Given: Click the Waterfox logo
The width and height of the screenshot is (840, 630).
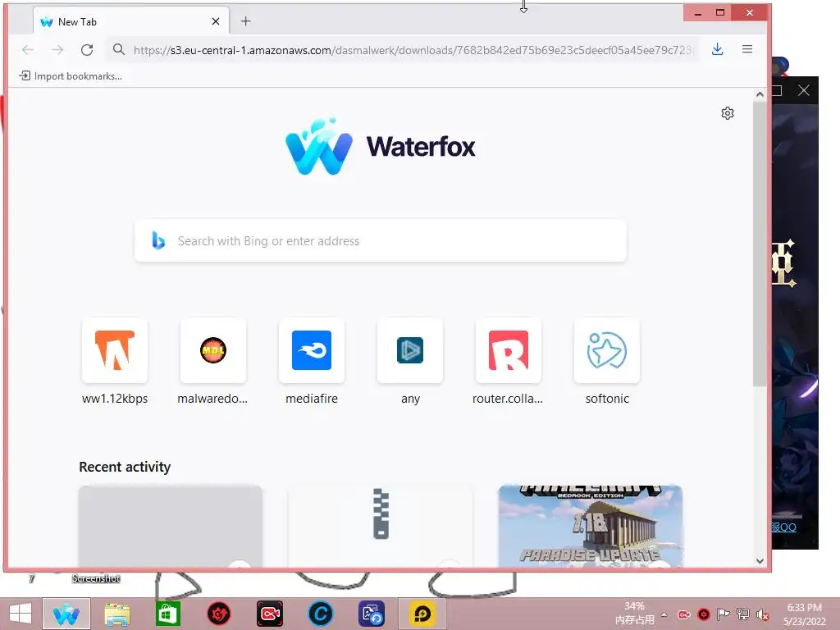Looking at the screenshot, I should tap(381, 146).
